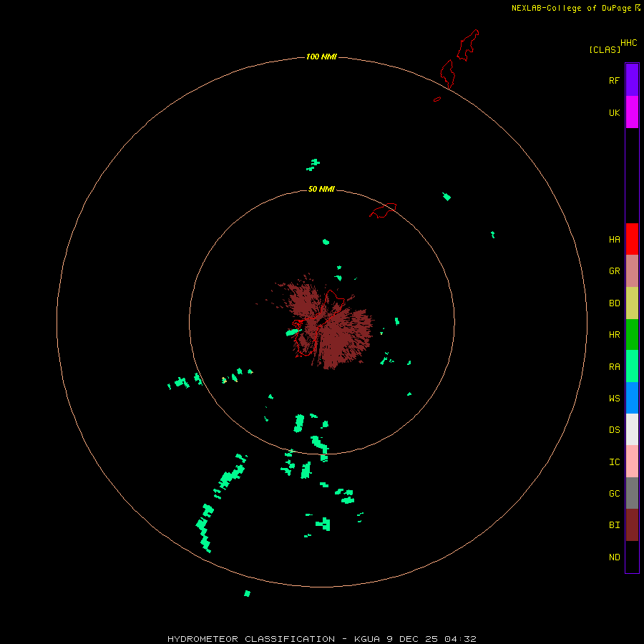Click the BD yellow legend swatch
The image size is (644, 644).
coord(632,303)
